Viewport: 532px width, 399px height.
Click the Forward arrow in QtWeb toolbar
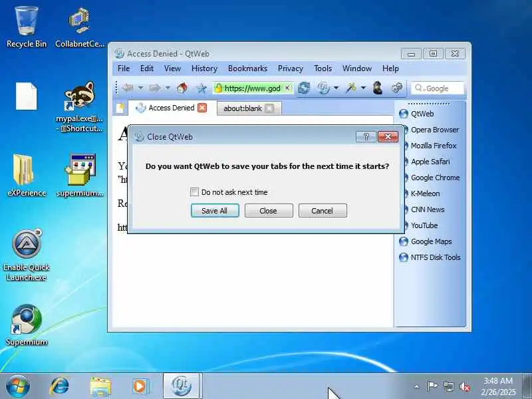pos(155,88)
